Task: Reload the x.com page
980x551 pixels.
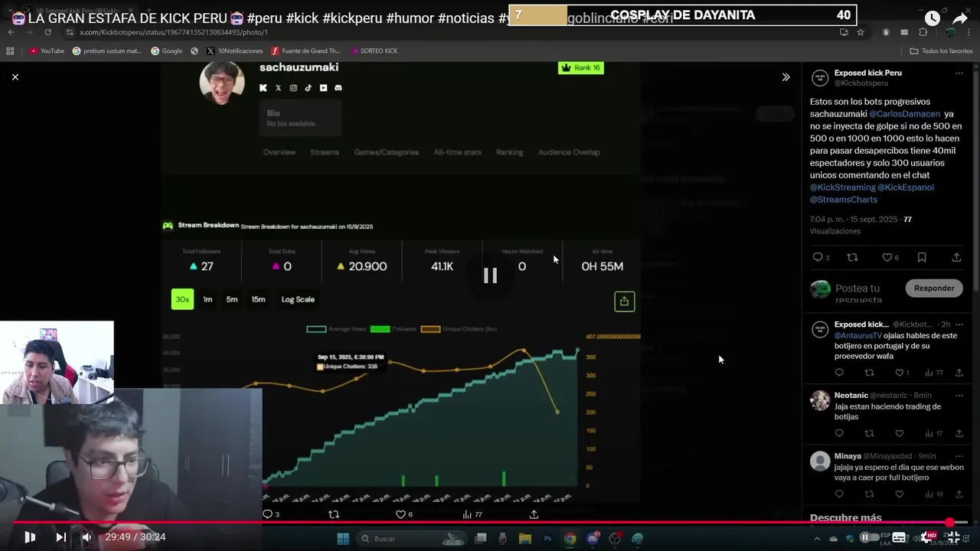Action: tap(47, 32)
